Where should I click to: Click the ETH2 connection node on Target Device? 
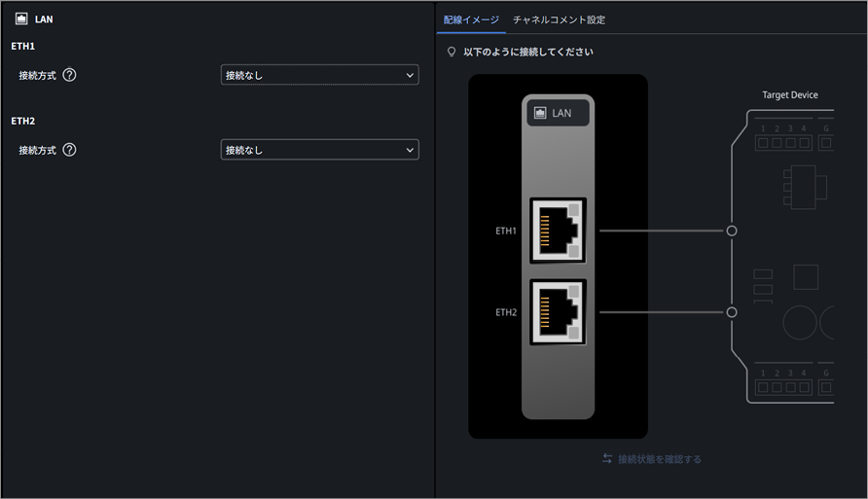(x=731, y=312)
